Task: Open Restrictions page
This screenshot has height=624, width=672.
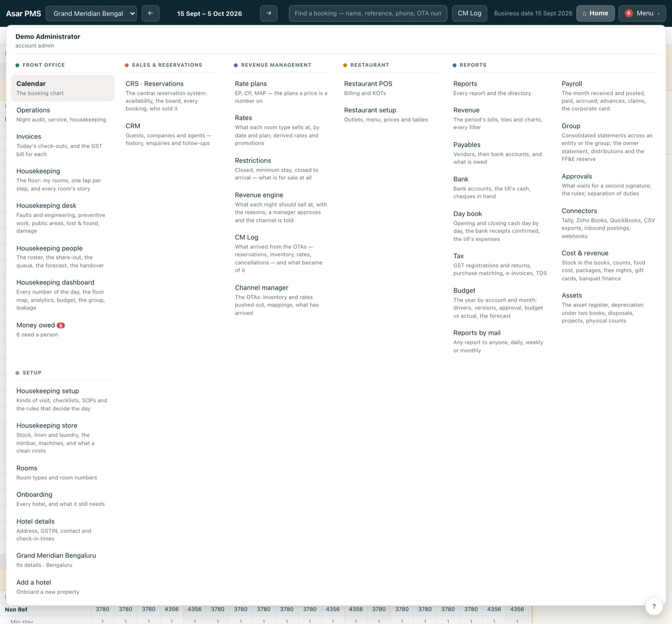Action: (x=281, y=169)
